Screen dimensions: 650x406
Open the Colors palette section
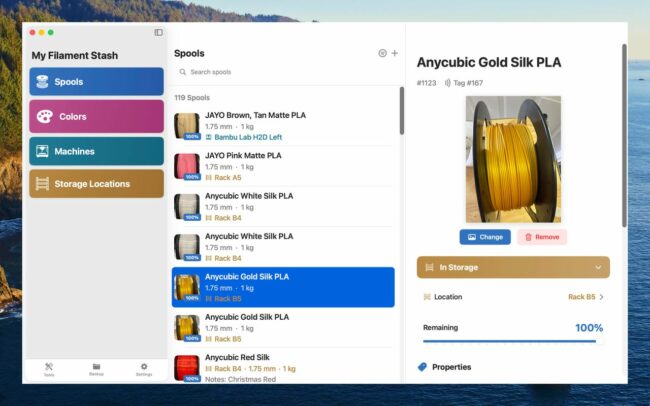pyautogui.click(x=96, y=117)
